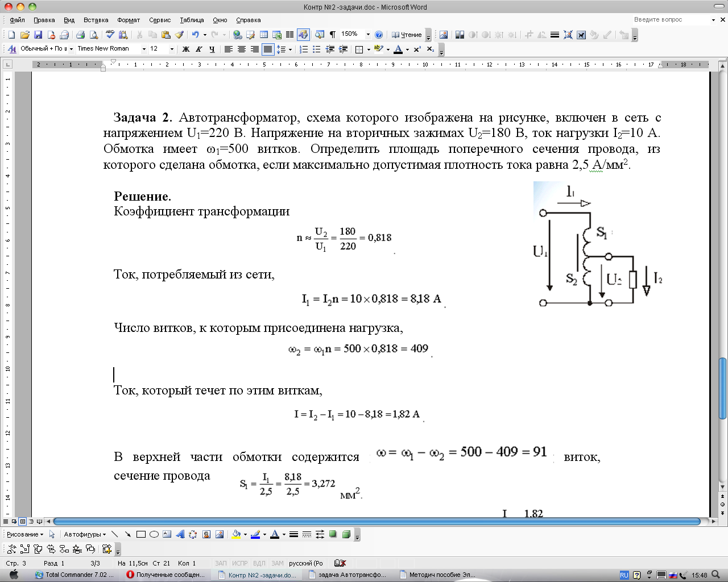
Task: Click the Decrease Indent icon
Action: tap(330, 49)
